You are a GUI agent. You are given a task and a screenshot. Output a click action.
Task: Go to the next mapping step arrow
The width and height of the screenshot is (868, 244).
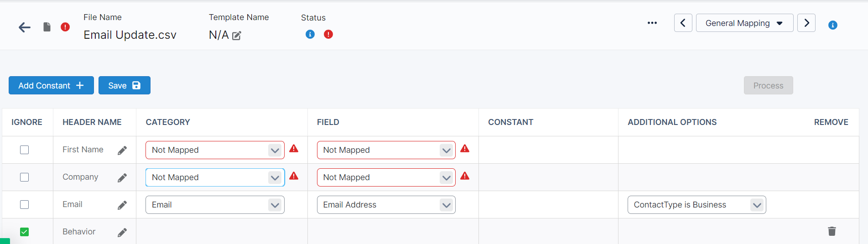click(806, 23)
